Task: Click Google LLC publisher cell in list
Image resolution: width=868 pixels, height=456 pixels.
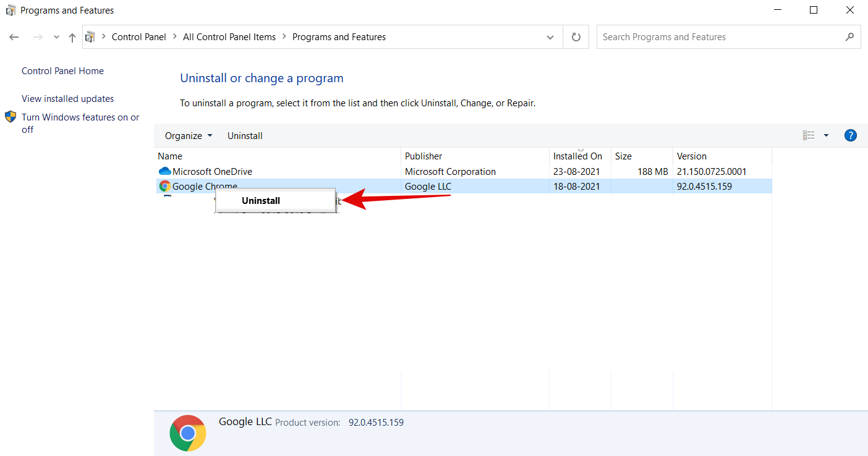Action: (x=428, y=186)
